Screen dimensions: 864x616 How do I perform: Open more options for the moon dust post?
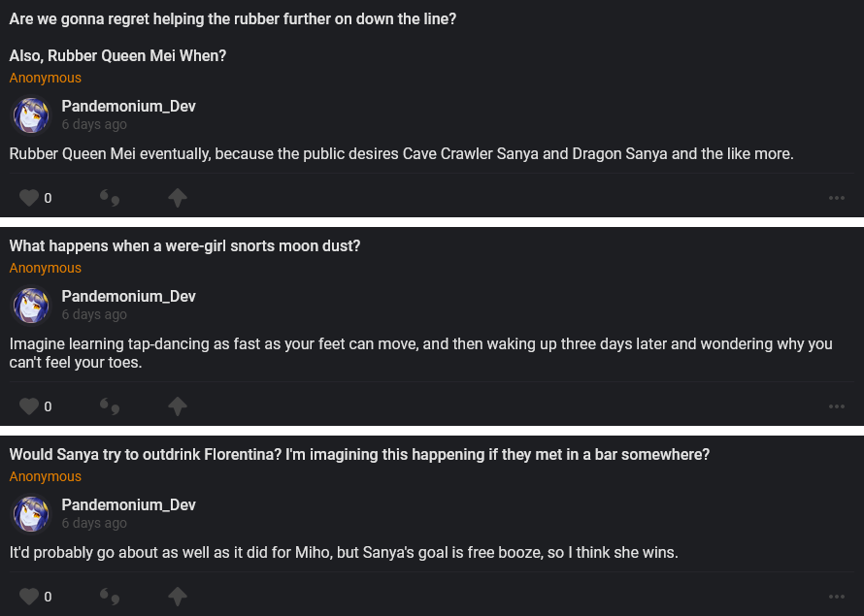837,406
